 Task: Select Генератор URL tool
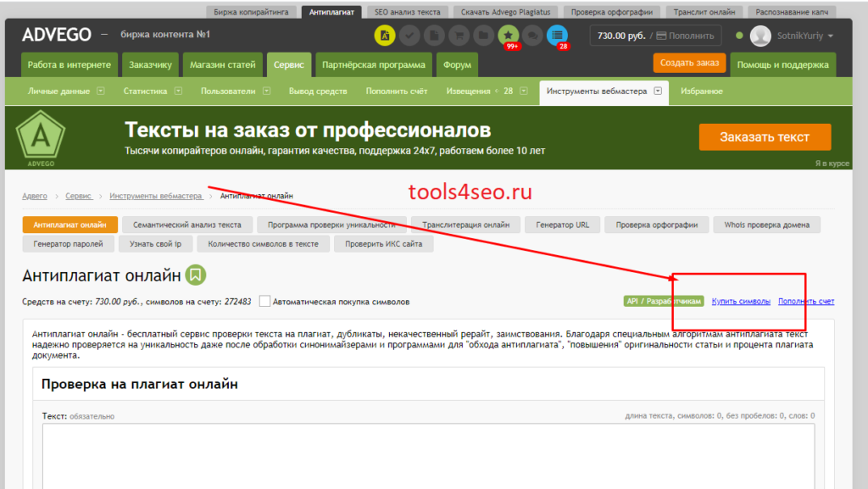pyautogui.click(x=563, y=225)
